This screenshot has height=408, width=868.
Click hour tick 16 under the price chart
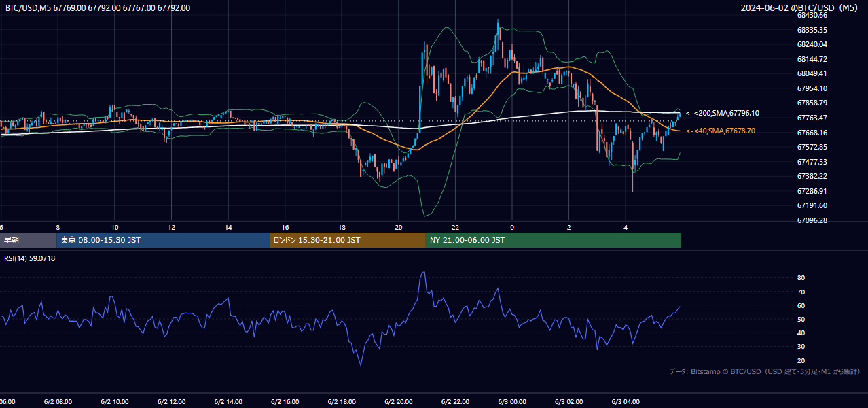tap(285, 227)
